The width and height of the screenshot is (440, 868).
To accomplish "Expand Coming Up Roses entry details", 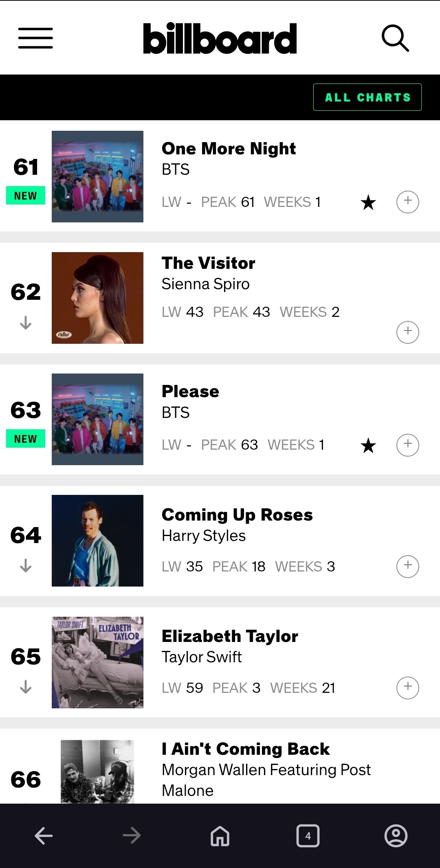I will pos(407,566).
